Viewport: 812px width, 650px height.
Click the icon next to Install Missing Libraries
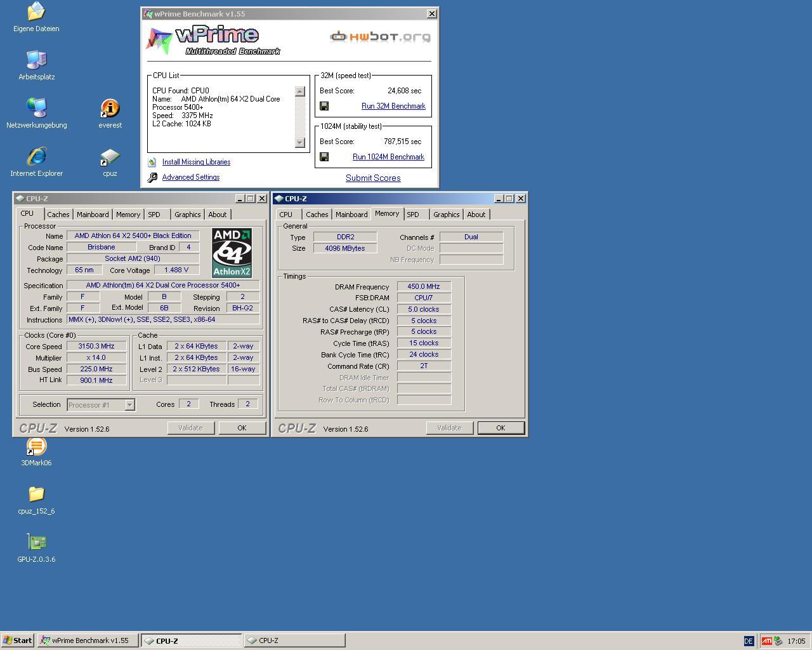(x=152, y=162)
